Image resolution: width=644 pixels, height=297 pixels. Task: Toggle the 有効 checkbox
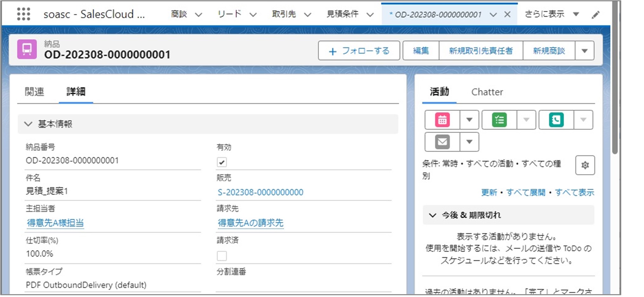(x=222, y=162)
